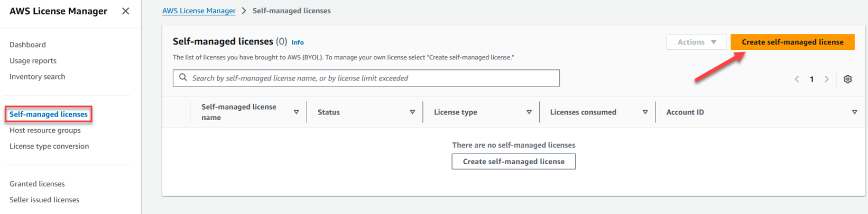This screenshot has width=868, height=214.
Task: Sort by Status column arrow
Action: (x=412, y=112)
